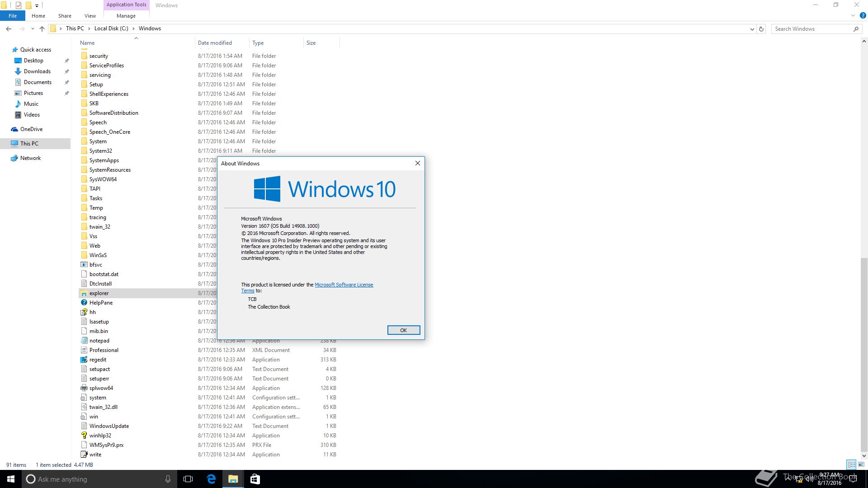Switch to the Share ribbon tab
Image resolution: width=868 pixels, height=488 pixels.
pyautogui.click(x=65, y=15)
